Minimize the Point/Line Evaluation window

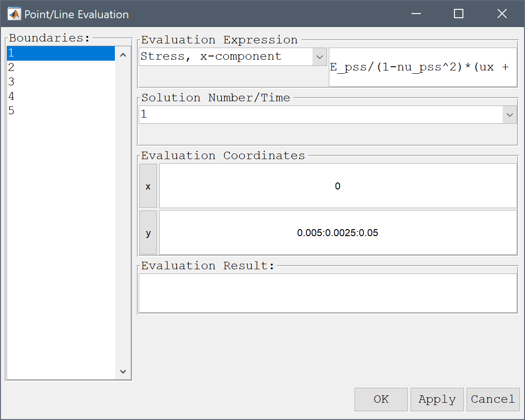coord(416,14)
